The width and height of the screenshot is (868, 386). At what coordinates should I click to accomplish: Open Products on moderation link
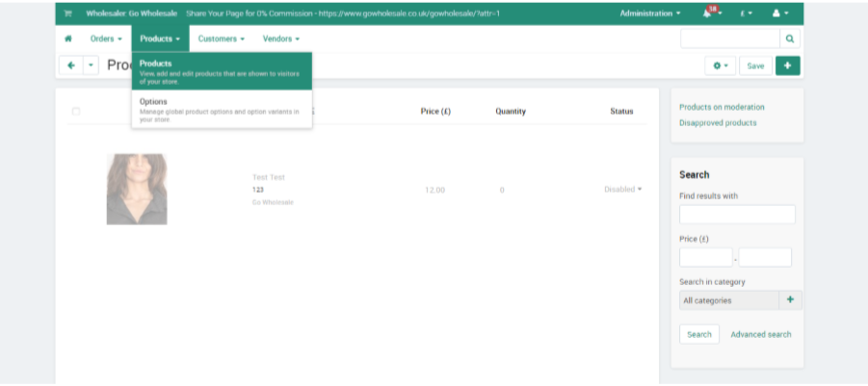[722, 107]
